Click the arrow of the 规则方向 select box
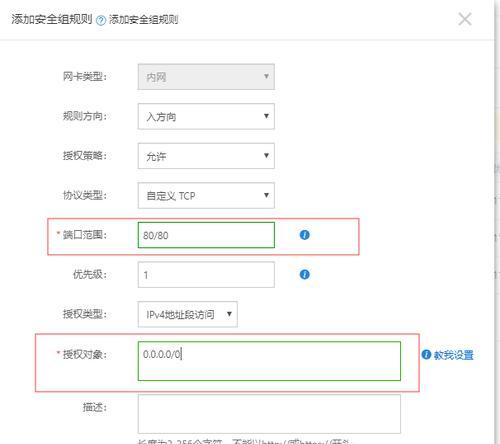Image resolution: width=500 pixels, height=444 pixels. click(x=266, y=116)
